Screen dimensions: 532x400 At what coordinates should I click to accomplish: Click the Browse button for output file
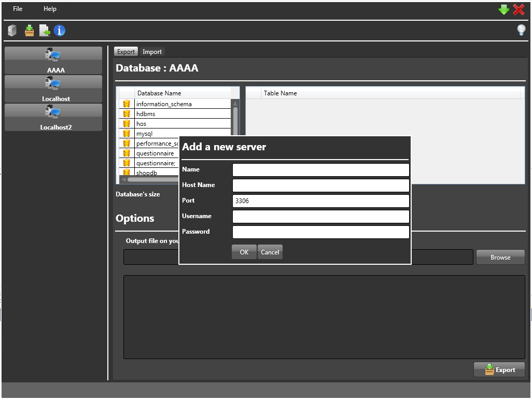coord(499,256)
